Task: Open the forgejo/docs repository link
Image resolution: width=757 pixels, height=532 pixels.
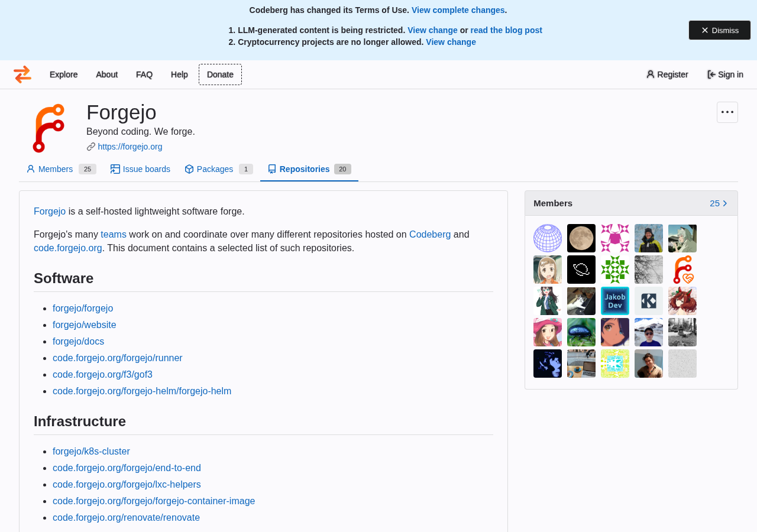Action: click(78, 342)
